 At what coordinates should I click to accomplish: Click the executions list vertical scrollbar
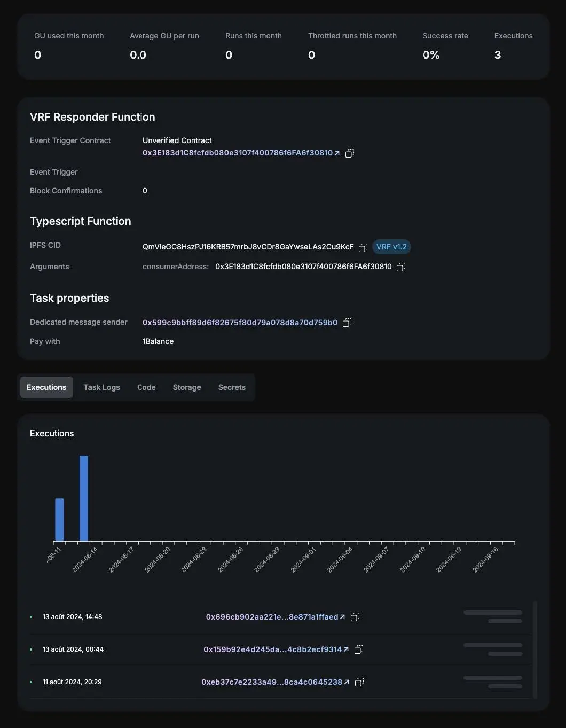pyautogui.click(x=535, y=649)
